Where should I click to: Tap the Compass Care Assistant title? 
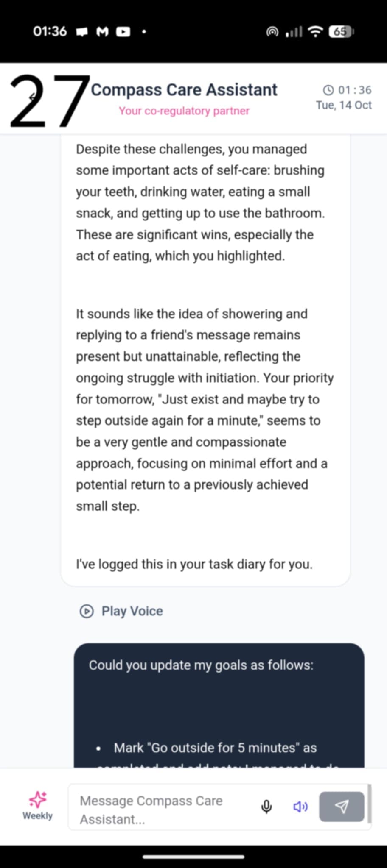coord(184,90)
